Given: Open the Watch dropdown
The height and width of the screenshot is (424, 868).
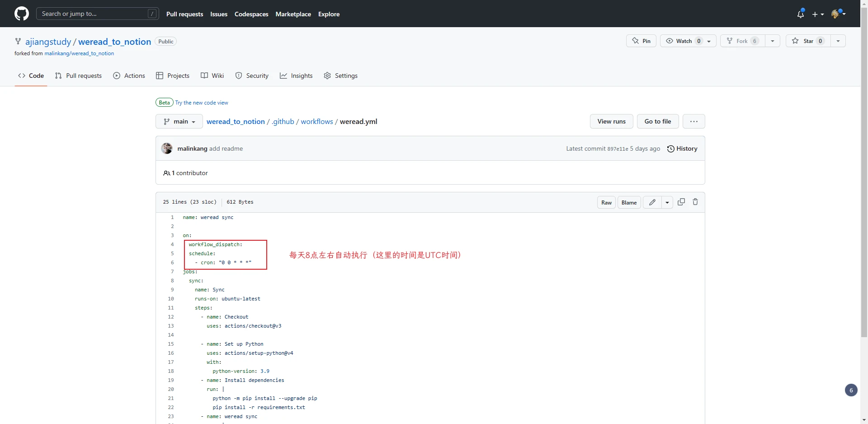Looking at the screenshot, I should pyautogui.click(x=688, y=41).
